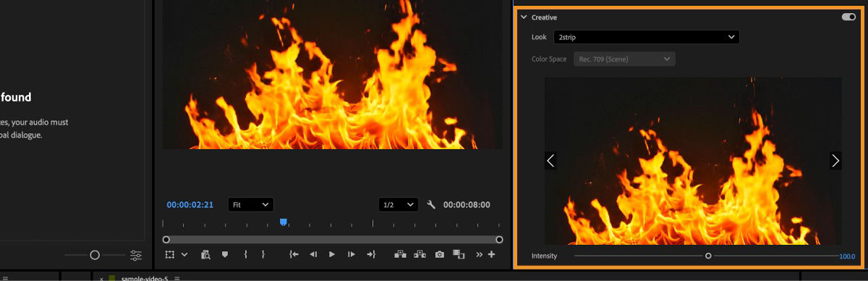This screenshot has height=281, width=868.
Task: Click the Intensity value 100.0
Action: click(847, 256)
